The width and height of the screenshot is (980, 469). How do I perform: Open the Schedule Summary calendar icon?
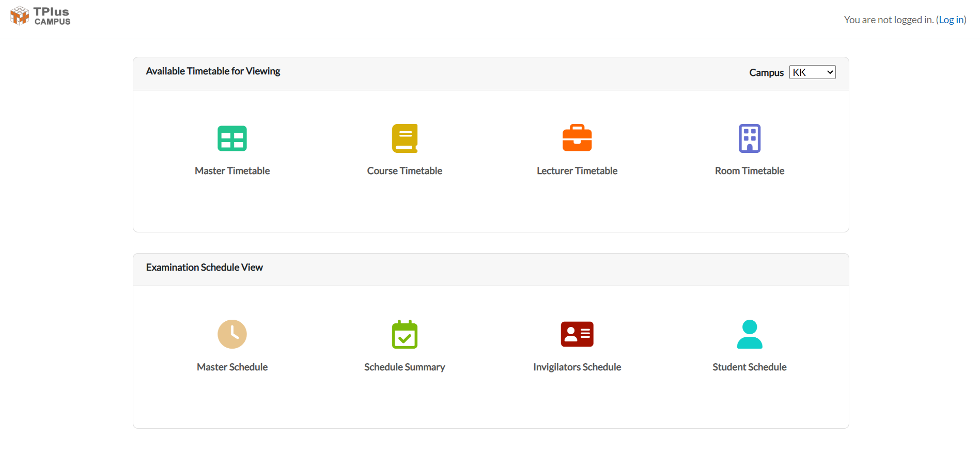[x=405, y=334]
